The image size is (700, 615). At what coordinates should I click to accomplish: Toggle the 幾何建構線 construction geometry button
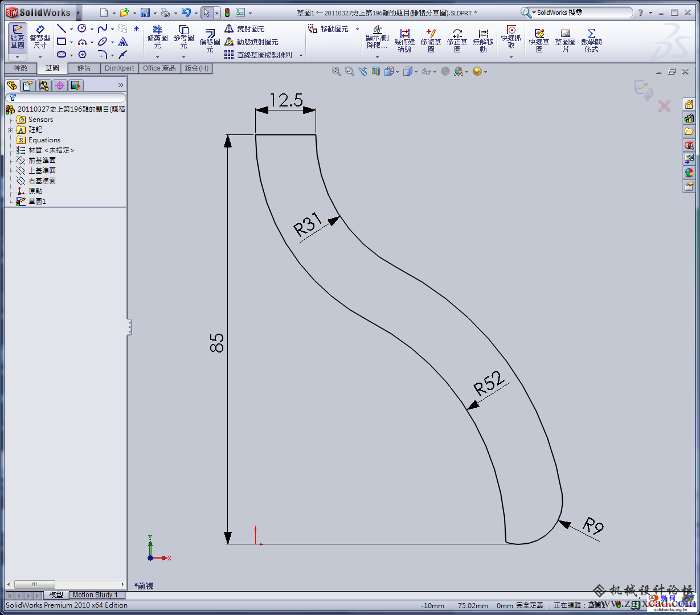pyautogui.click(x=404, y=40)
